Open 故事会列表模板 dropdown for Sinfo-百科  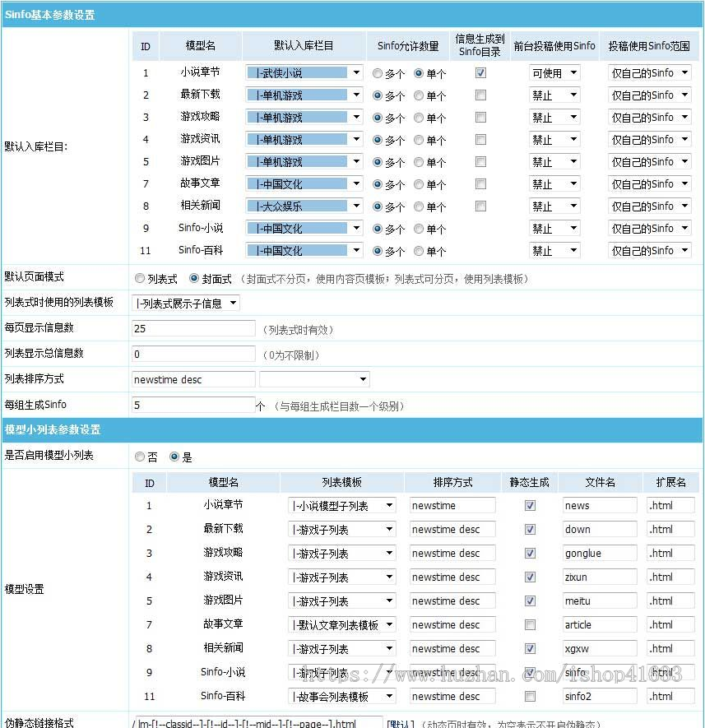pos(342,696)
